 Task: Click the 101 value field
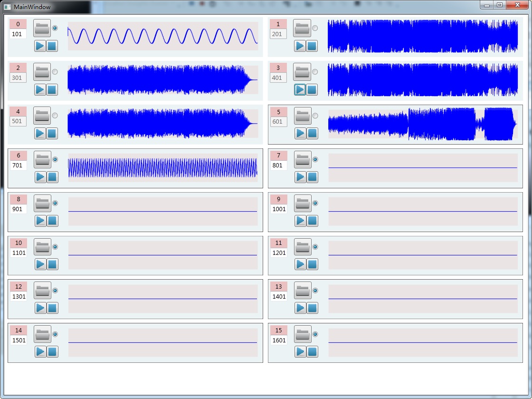point(18,34)
